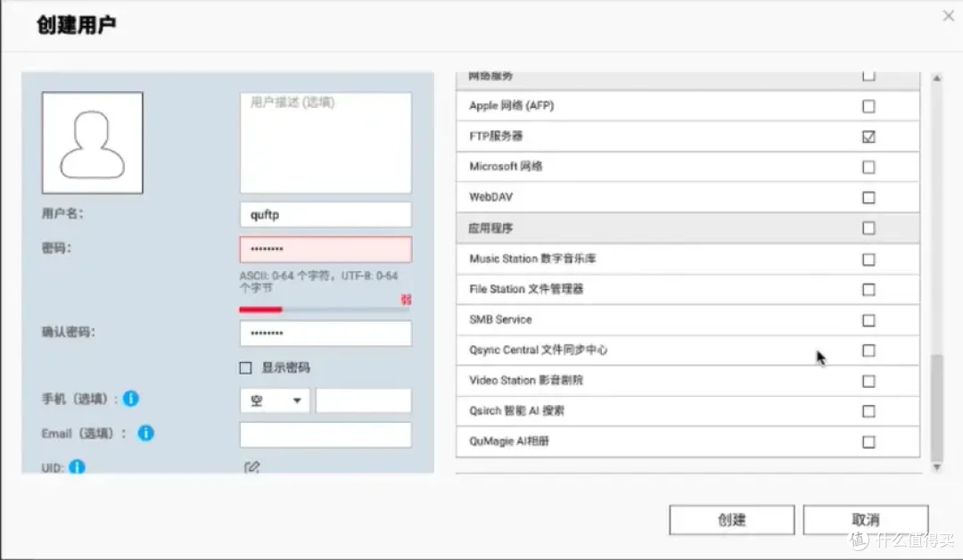Click the Email input field
The height and width of the screenshot is (560, 963).
coord(325,435)
